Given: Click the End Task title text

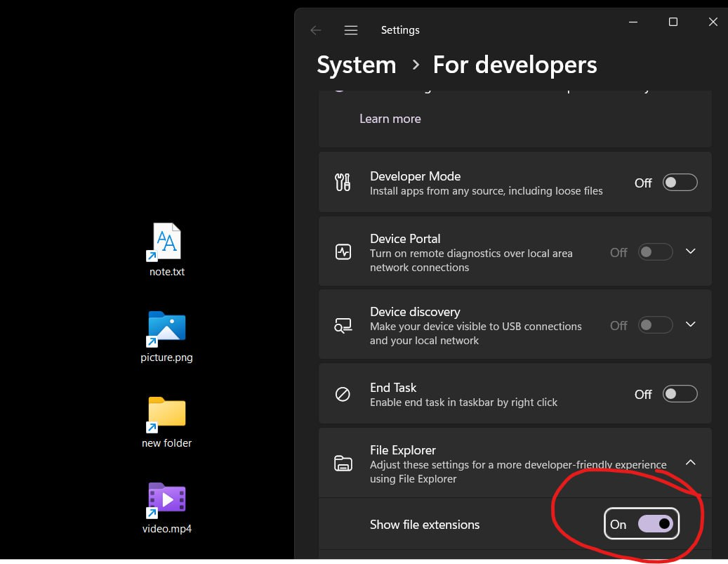Looking at the screenshot, I should tap(393, 388).
